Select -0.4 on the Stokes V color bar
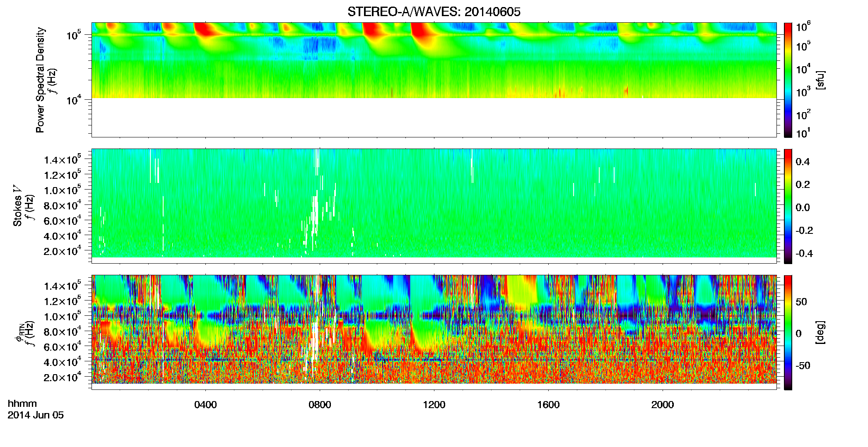 click(804, 254)
